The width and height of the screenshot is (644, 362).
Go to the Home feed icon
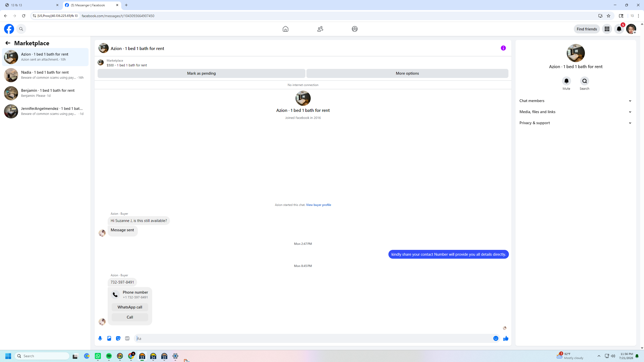[x=285, y=29]
